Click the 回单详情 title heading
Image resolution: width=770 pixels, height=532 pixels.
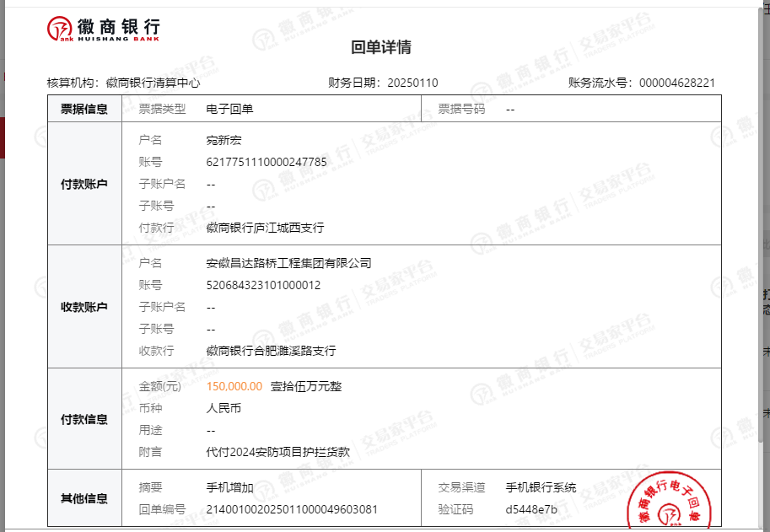click(381, 47)
